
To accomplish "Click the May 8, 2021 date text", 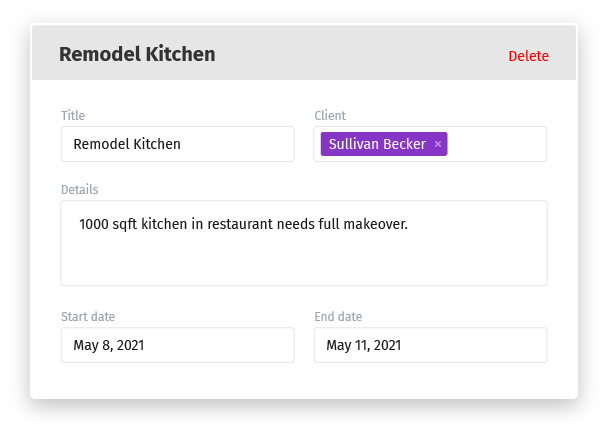I will 109,345.
